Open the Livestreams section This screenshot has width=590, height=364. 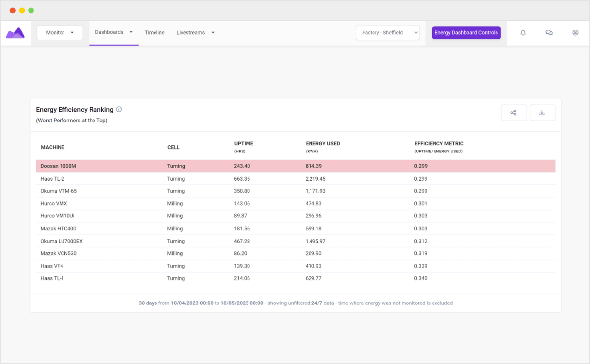pos(190,32)
